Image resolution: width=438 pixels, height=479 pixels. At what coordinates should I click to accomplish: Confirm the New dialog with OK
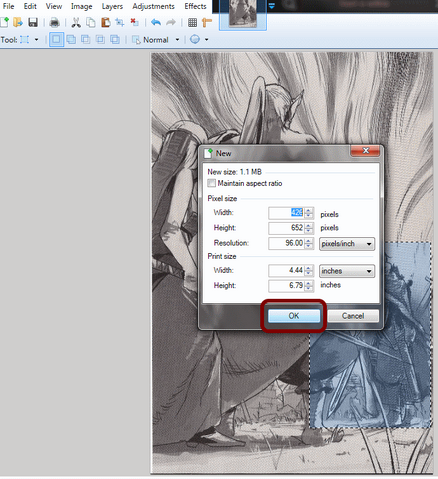tap(294, 316)
